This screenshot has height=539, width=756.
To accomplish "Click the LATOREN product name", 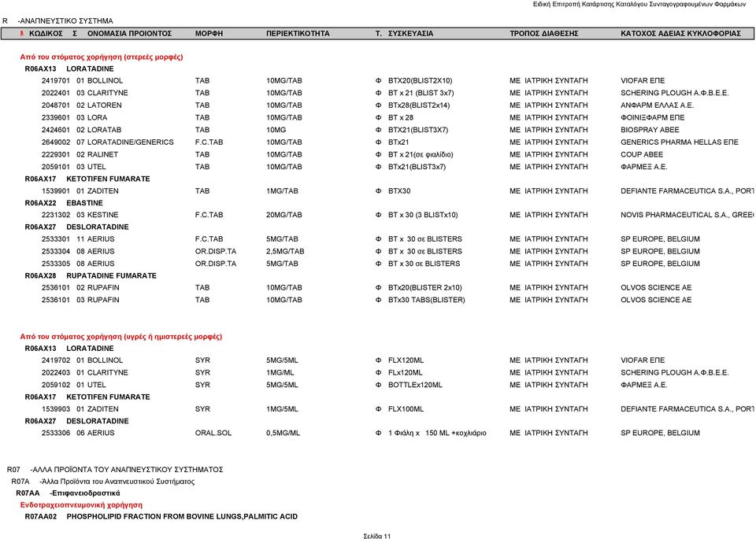I will (105, 105).
